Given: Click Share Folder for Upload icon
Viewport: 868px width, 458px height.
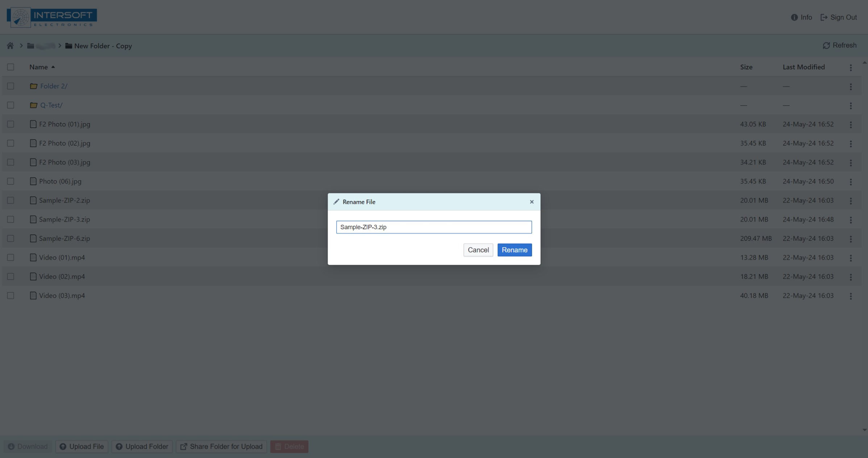Looking at the screenshot, I should point(184,447).
